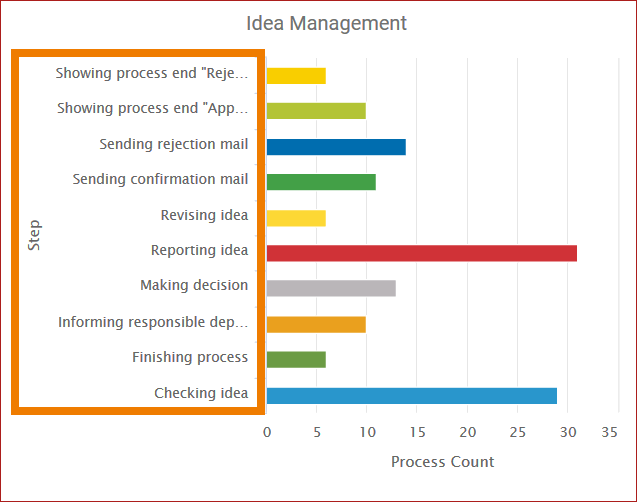Click the olive green Finishing process bar
Image resolution: width=637 pixels, height=502 pixels.
(296, 360)
